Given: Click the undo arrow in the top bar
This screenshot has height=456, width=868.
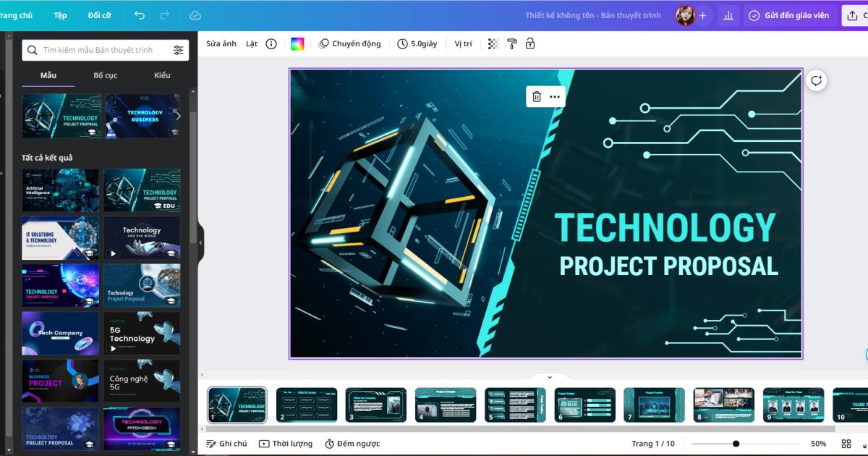Looking at the screenshot, I should pyautogui.click(x=138, y=14).
